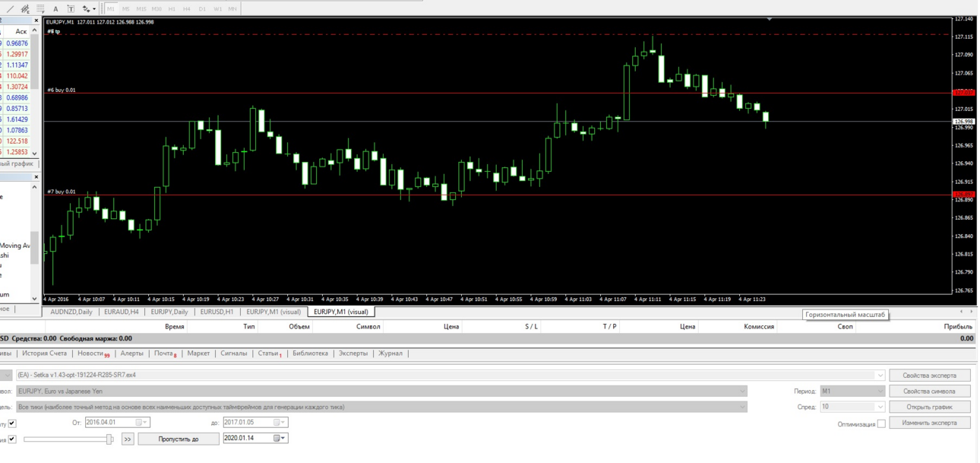The width and height of the screenshot is (980, 463).
Task: Open the AUDNZD,Daily chart tab
Action: (x=71, y=312)
